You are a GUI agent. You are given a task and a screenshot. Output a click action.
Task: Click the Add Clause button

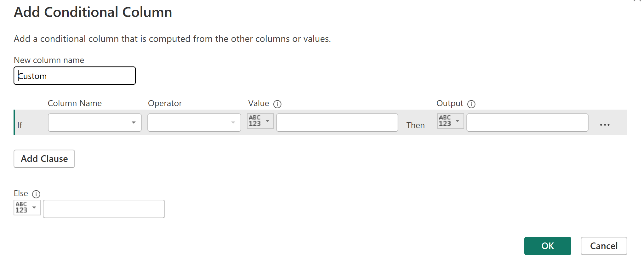coord(44,159)
